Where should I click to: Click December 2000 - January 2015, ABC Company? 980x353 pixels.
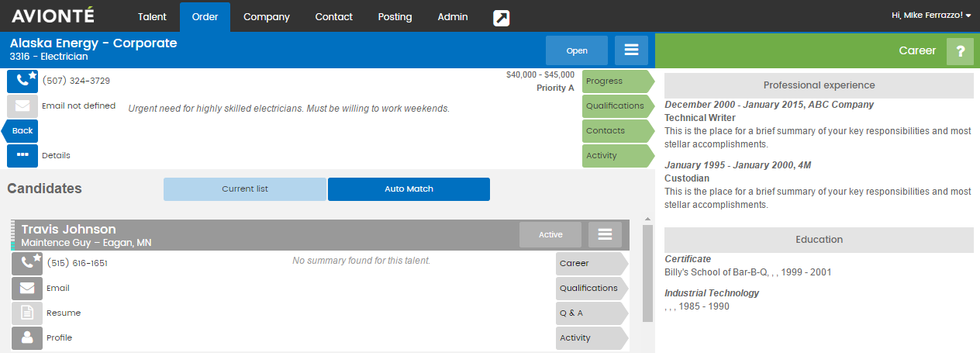pos(769,105)
